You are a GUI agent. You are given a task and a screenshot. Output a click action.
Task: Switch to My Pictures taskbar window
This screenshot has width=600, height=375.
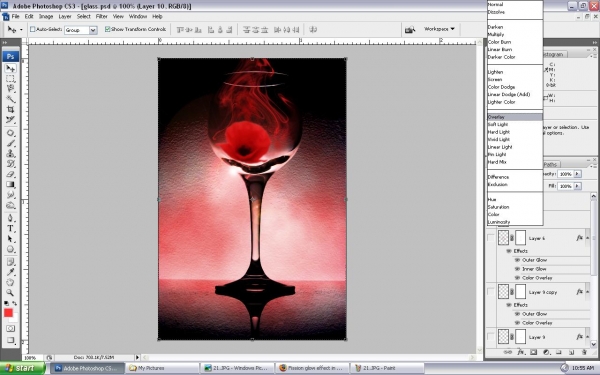tap(162, 368)
